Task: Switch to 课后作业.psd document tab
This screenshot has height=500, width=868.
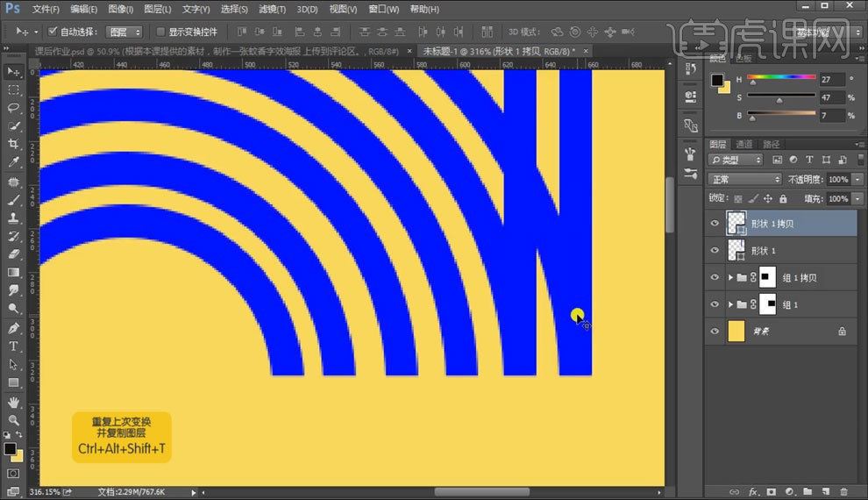Action: click(217, 51)
